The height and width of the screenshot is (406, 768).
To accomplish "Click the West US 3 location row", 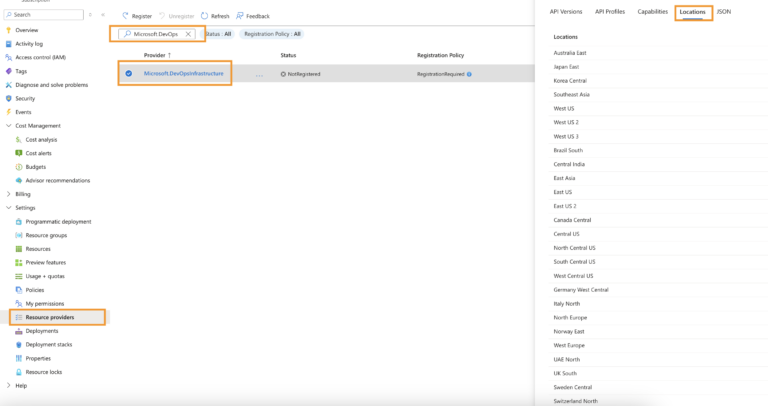I will (658, 137).
